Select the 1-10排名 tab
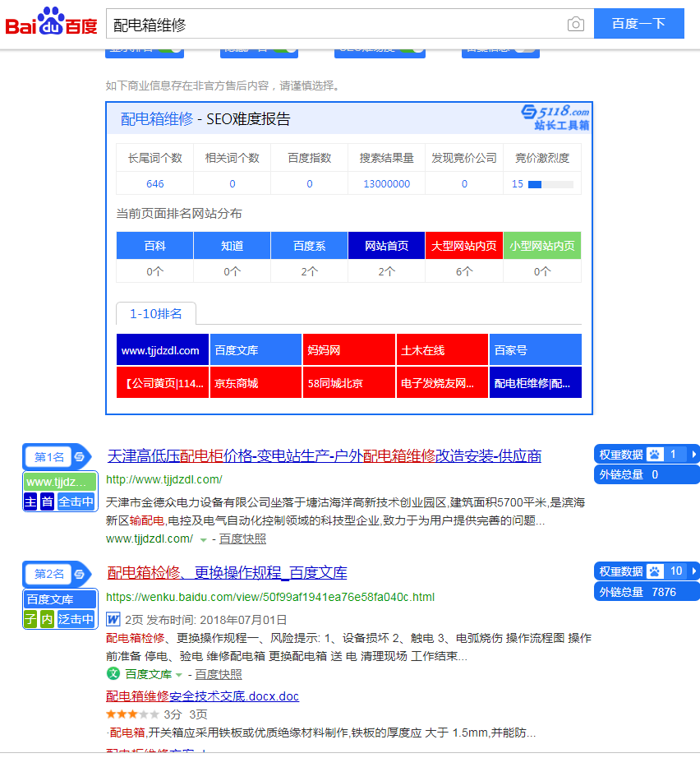 tap(155, 314)
